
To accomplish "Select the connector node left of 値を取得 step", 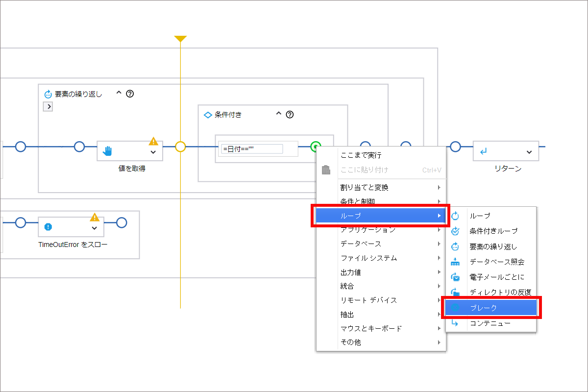I will [x=79, y=147].
